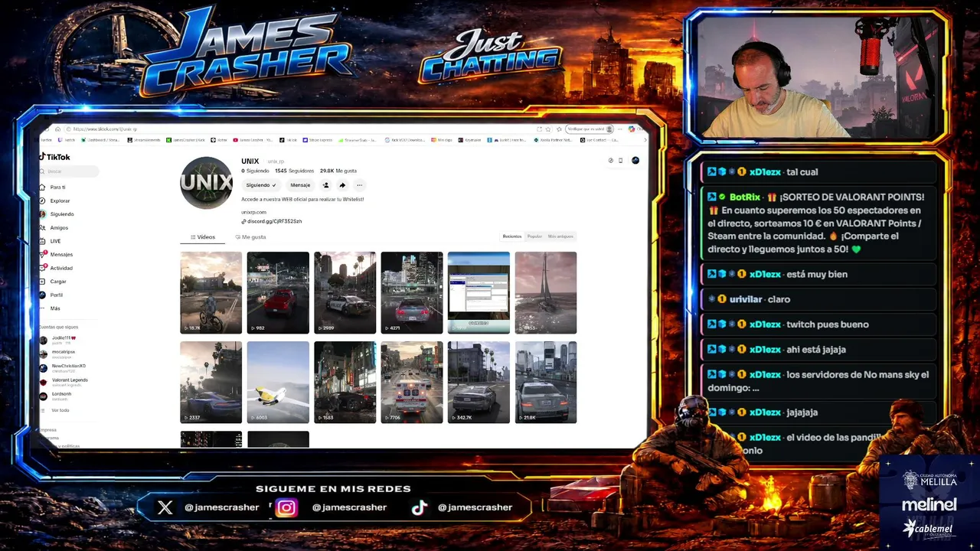Open the ambulance video with 7706 views
Screen dimensions: 980x551
click(412, 382)
